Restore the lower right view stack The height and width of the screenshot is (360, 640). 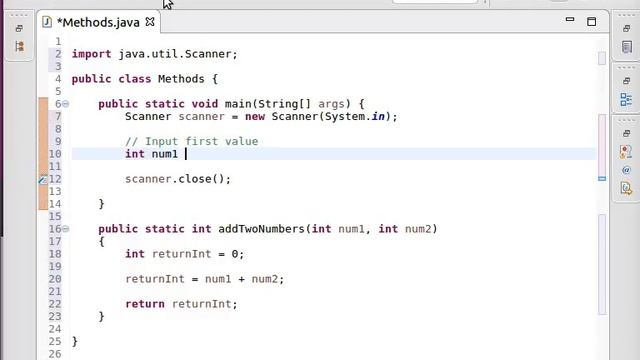pos(627,133)
